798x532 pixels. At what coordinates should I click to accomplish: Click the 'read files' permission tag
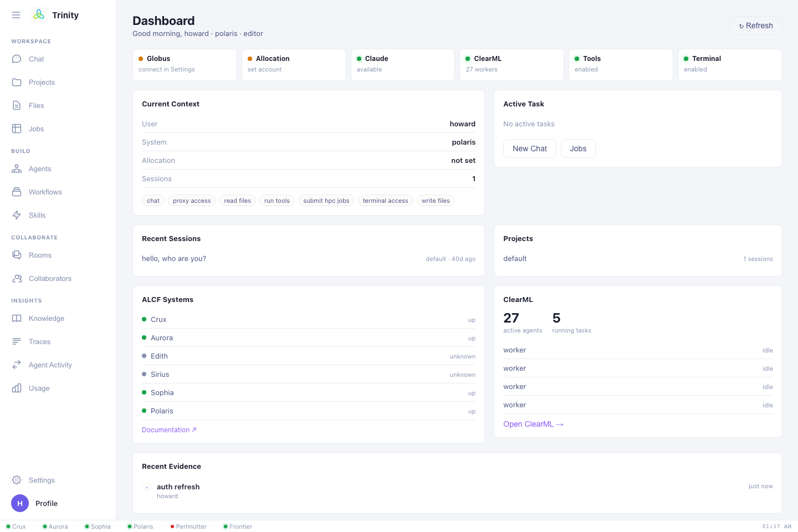coord(238,201)
